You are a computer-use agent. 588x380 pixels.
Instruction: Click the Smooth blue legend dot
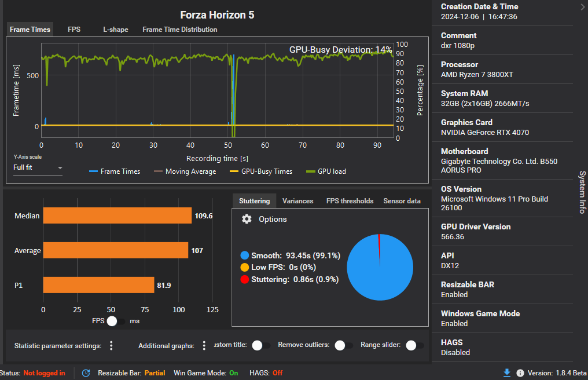point(244,255)
